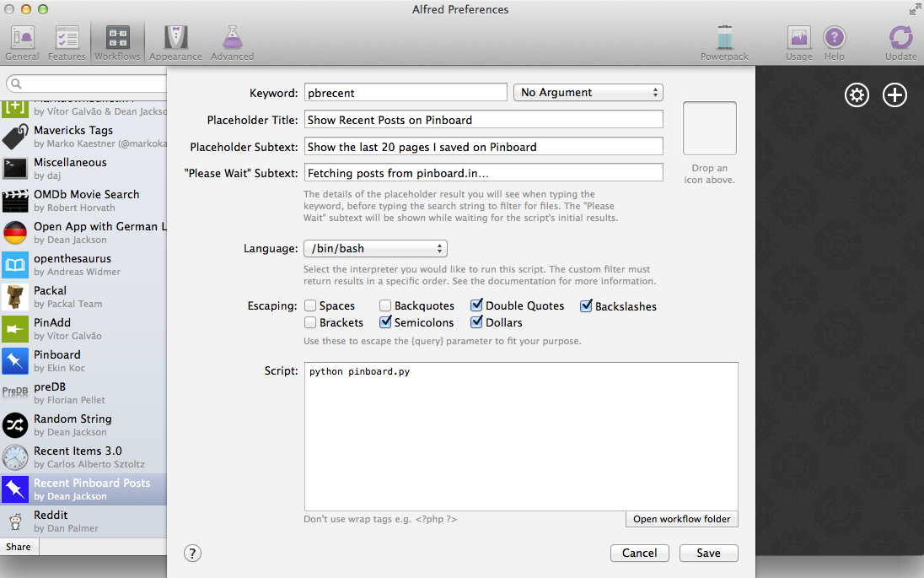924x578 pixels.
Task: Select the Recent Items 3.0 clock icon
Action: [14, 457]
